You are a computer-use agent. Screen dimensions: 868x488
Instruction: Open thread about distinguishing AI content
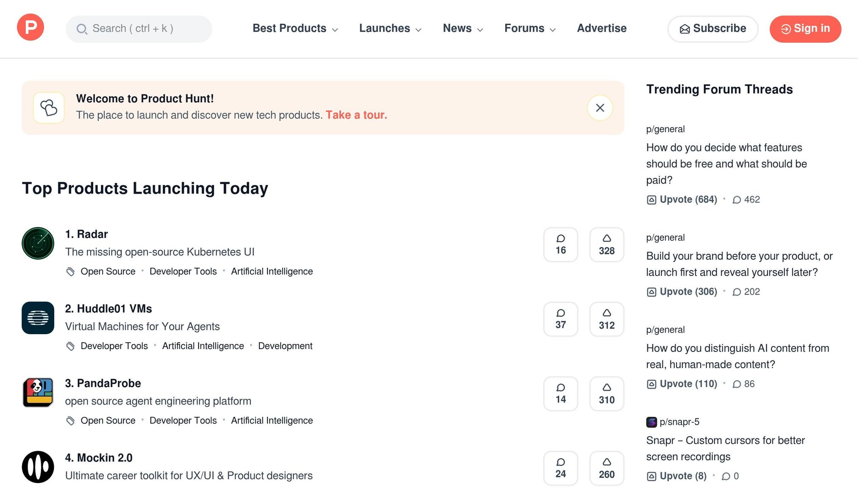pyautogui.click(x=737, y=356)
